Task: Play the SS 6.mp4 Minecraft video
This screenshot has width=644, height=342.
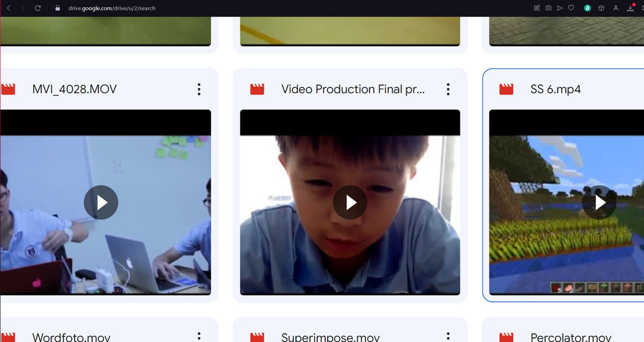Action: (x=599, y=202)
